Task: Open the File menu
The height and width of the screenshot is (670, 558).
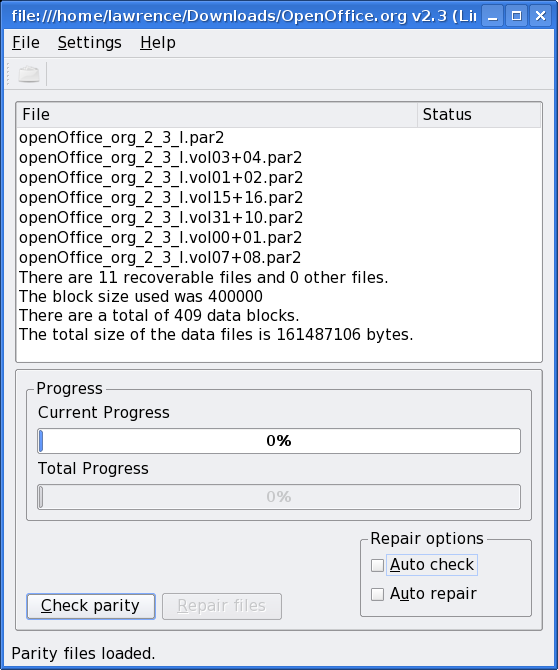Action: coord(26,43)
